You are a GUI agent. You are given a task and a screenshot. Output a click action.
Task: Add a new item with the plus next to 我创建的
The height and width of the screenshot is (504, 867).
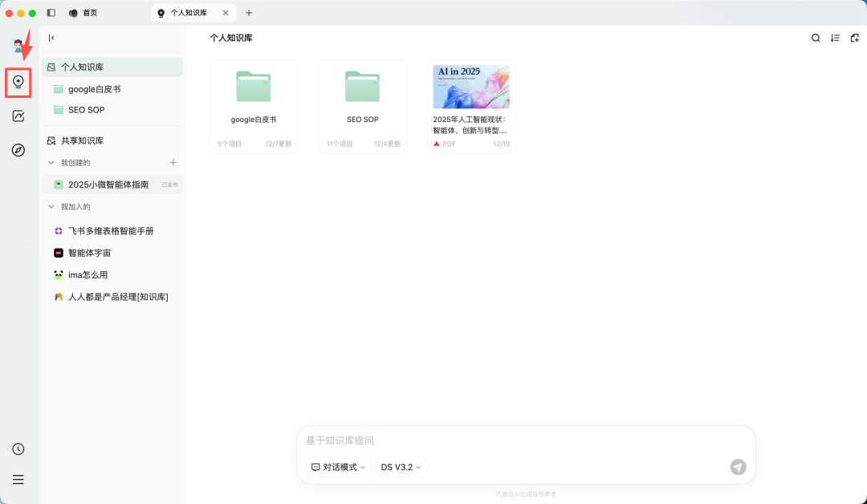point(173,162)
